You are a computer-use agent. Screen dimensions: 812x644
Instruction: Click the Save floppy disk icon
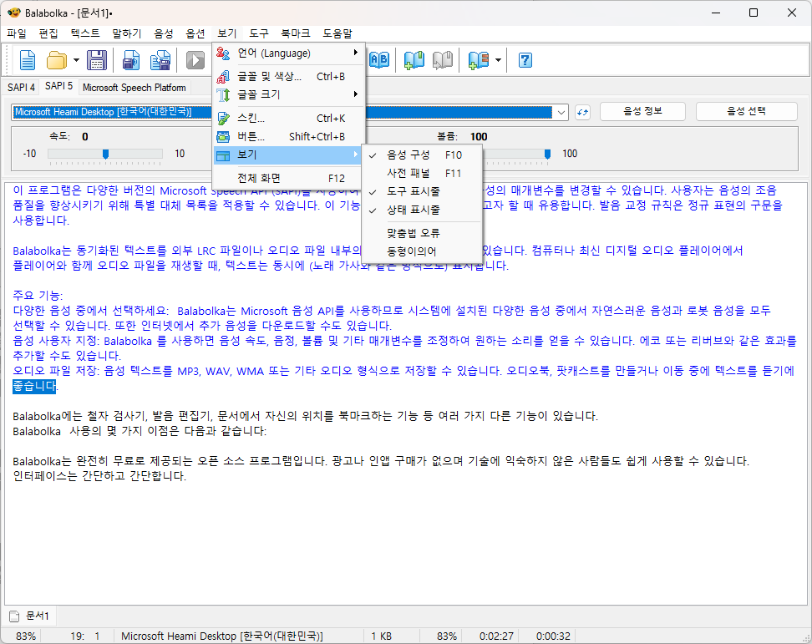pos(97,60)
